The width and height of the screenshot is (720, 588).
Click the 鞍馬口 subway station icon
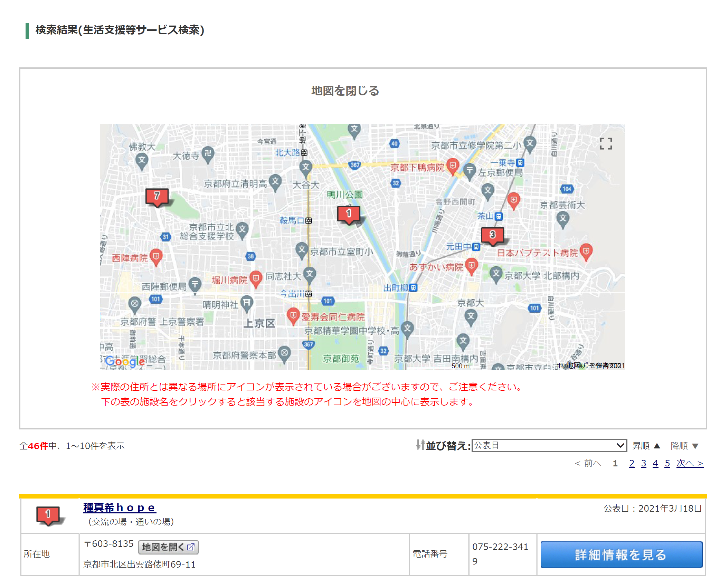pyautogui.click(x=309, y=221)
